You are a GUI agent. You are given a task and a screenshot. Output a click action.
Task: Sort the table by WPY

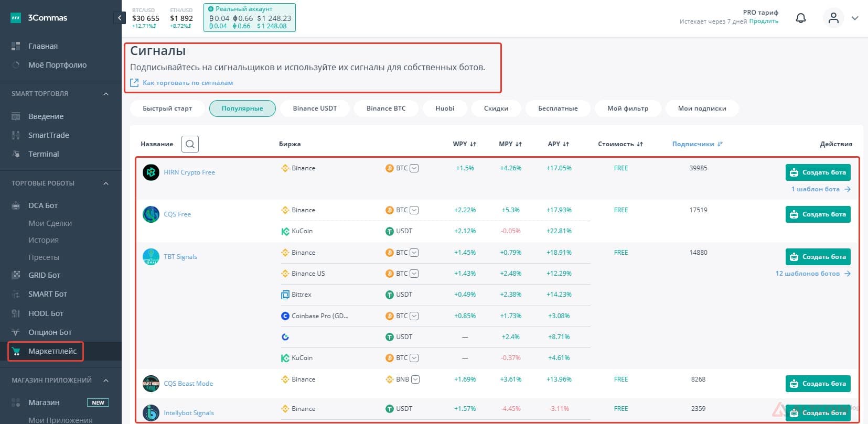click(464, 144)
